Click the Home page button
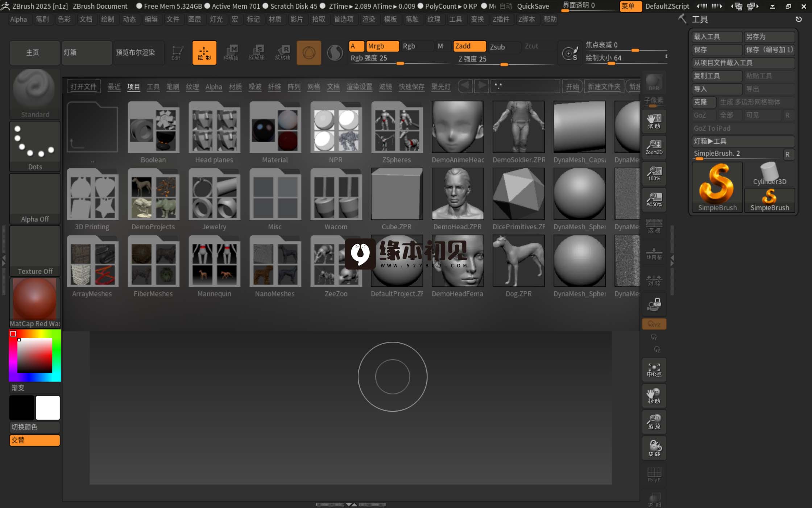Viewport: 812px width, 508px height. (35, 53)
